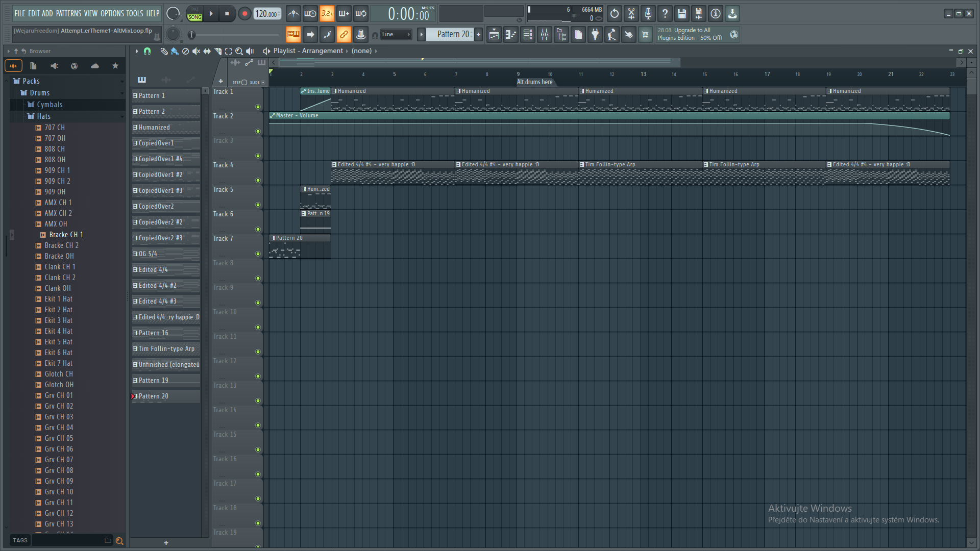980x551 pixels.
Task: Expand the Cymbals folder
Action: click(50, 105)
